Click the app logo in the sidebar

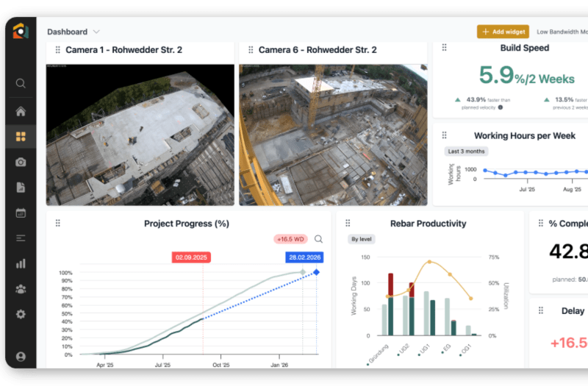point(21,31)
